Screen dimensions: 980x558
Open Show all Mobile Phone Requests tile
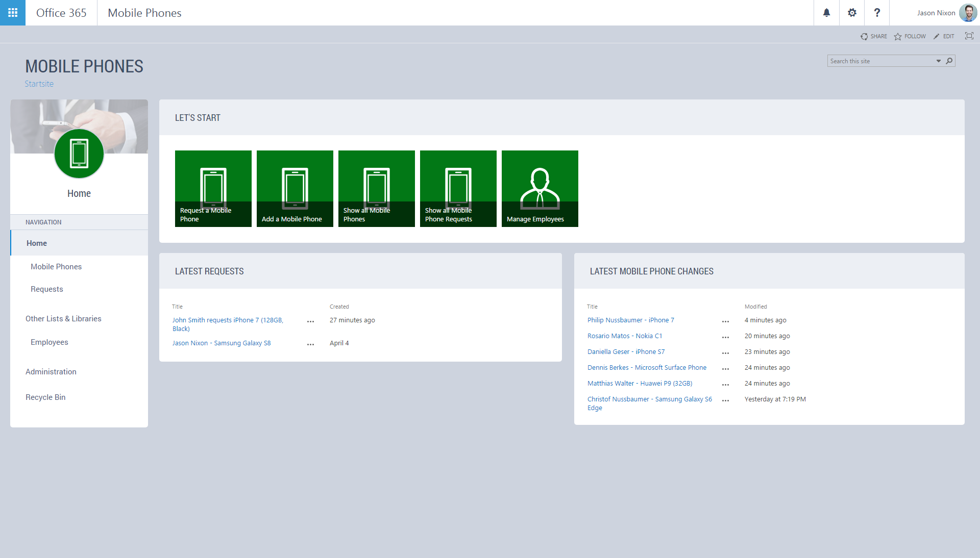pyautogui.click(x=458, y=189)
